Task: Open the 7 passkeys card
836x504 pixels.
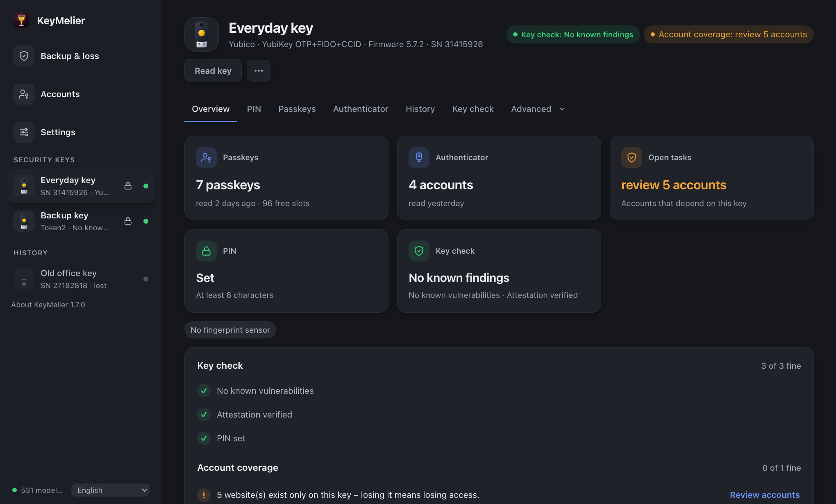Action: (286, 178)
